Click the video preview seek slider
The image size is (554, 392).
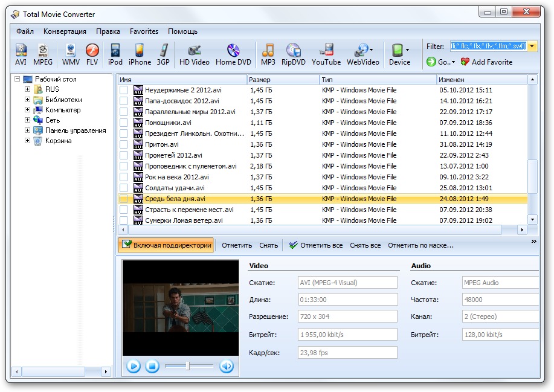[188, 366]
